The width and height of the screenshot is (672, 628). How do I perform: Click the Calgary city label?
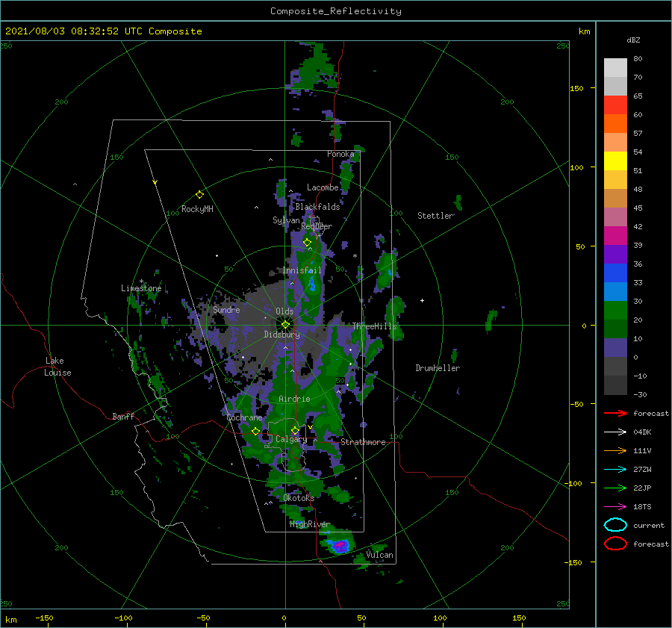pos(291,439)
